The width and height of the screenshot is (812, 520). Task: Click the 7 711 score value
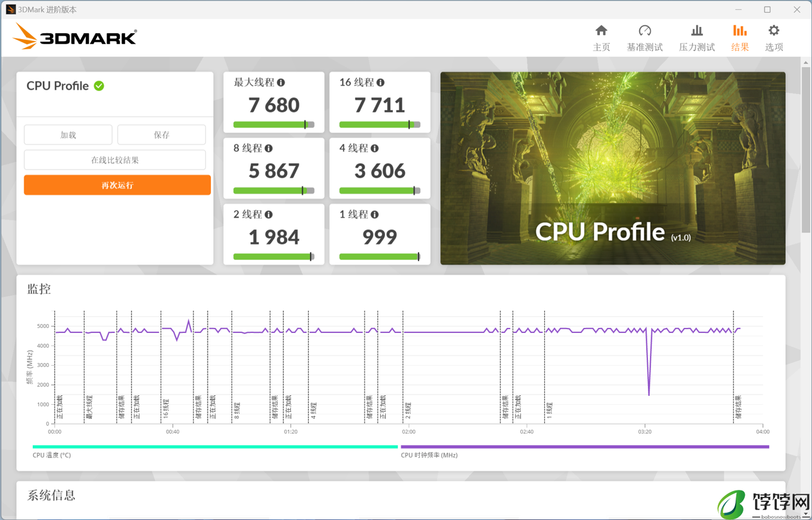point(379,105)
